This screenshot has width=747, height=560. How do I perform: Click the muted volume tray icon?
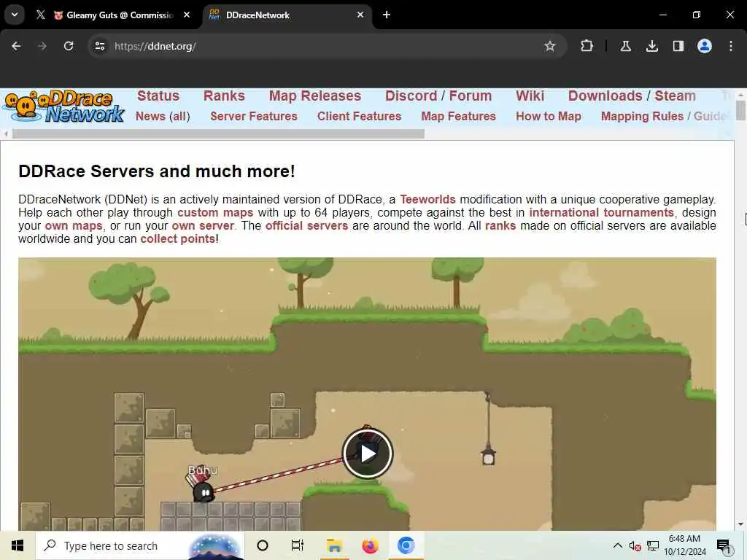point(635,545)
